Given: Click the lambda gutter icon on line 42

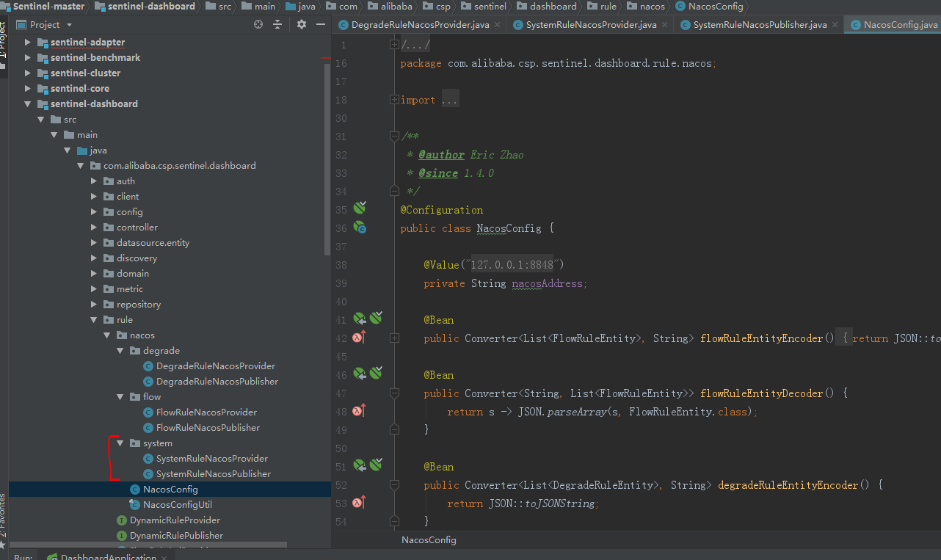Looking at the screenshot, I should pyautogui.click(x=359, y=338).
